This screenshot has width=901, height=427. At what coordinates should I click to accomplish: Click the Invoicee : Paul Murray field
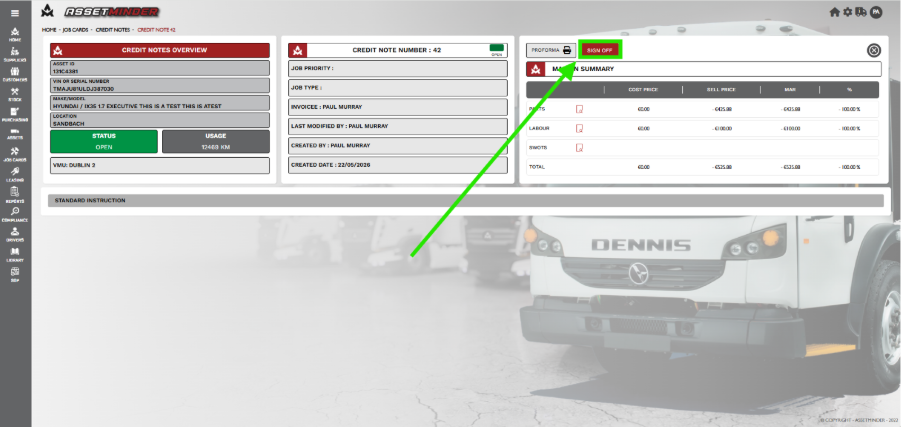pos(398,107)
